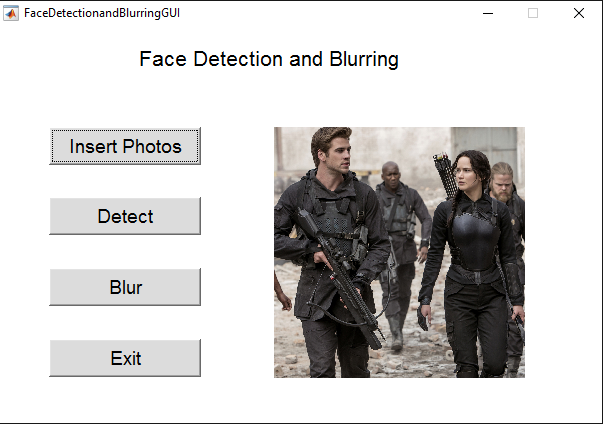Viewport: 603px width, 424px height.
Task: Close the FaceDetectionandBlurringGUI window
Action: [x=578, y=13]
